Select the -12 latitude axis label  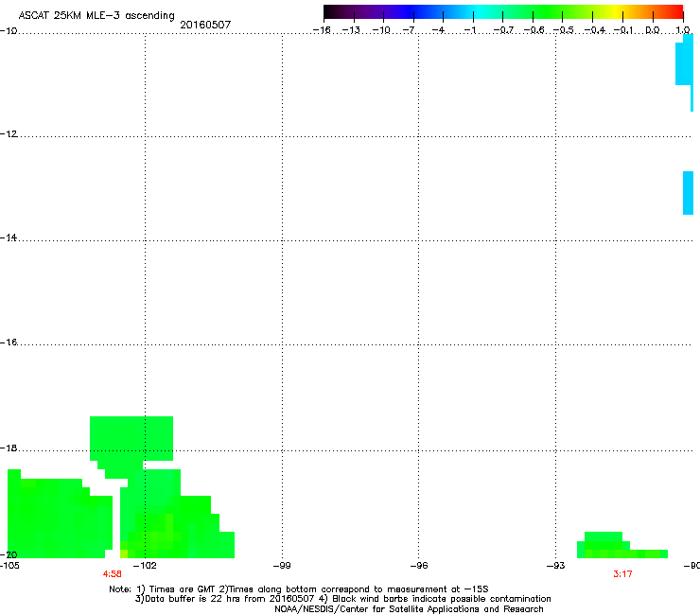click(9, 134)
